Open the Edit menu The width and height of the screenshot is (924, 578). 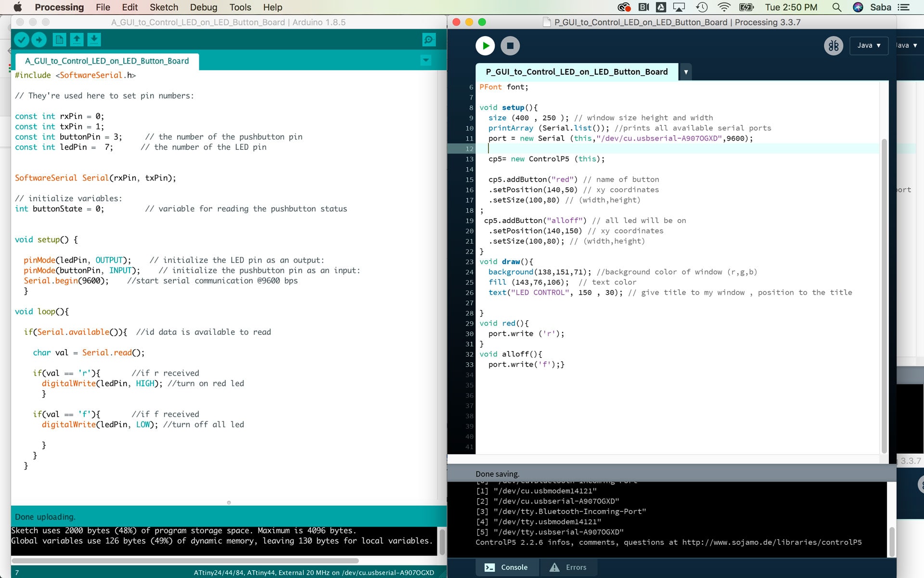(x=129, y=7)
